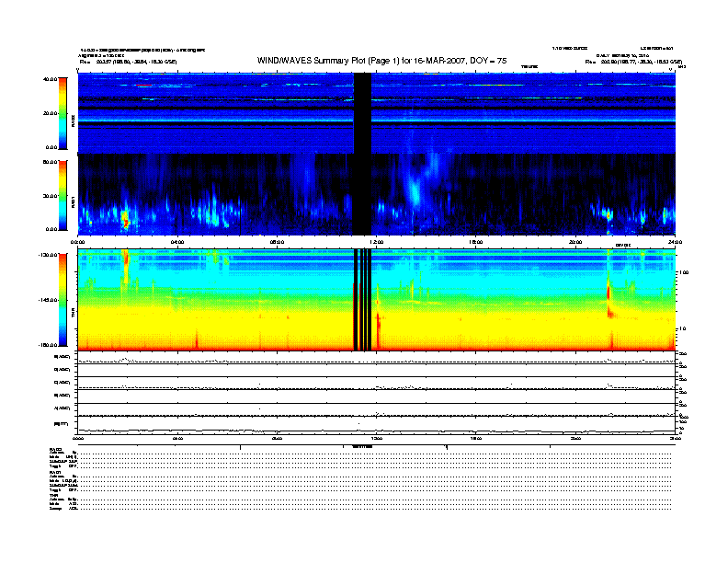728x563 pixels.
Task: Click the 40.00 label on RAD2 scale
Action: tap(51, 79)
